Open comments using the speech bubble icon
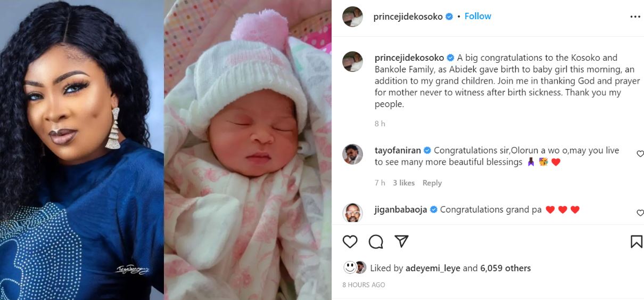 tap(376, 242)
